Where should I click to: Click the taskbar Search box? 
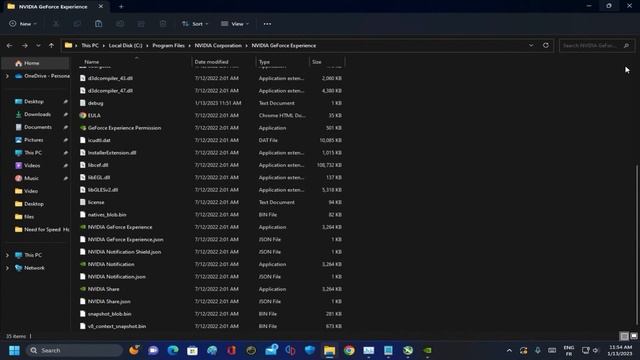75,350
